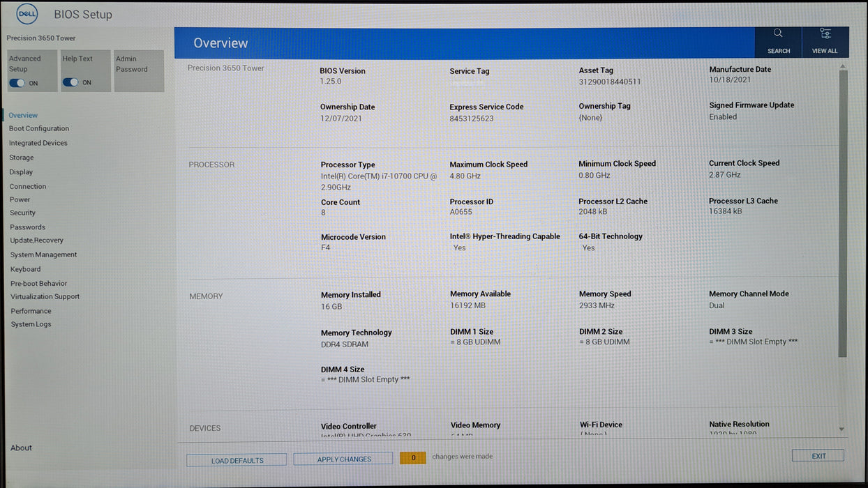Click Memory Channel Mode Dual value

tap(717, 305)
